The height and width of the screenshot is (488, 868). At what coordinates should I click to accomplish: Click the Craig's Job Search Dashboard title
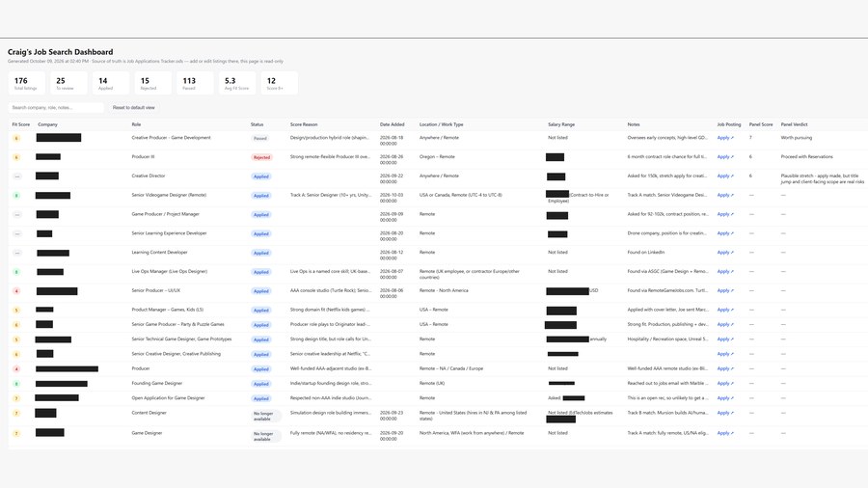tap(61, 52)
